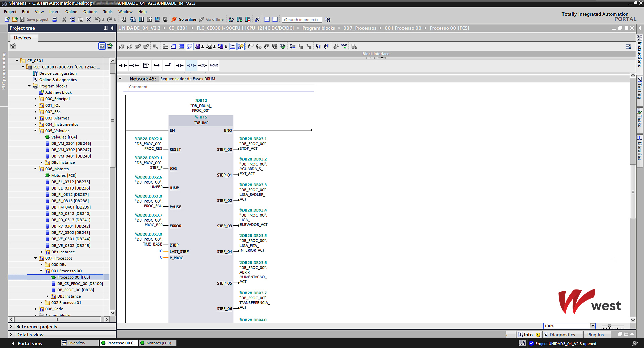Viewport: 644px width, 348px height.
Task: Click the Save project button
Action: [34, 19]
